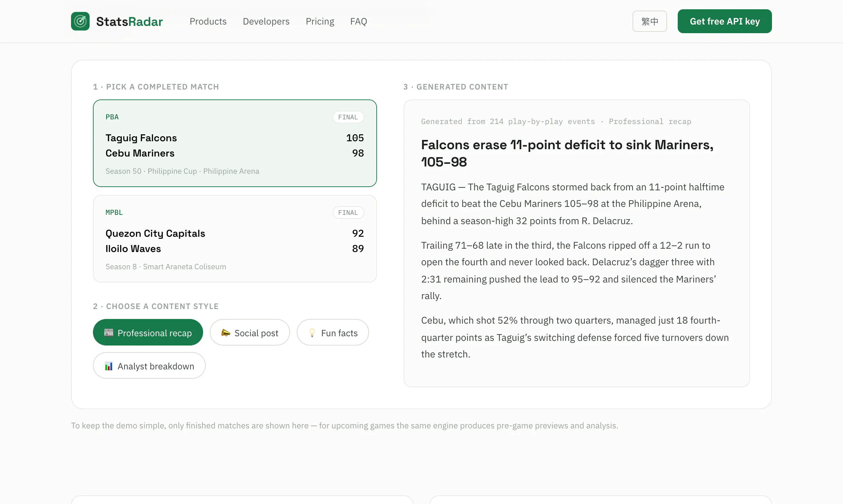
Task: Click the lightbulb icon on Fun facts
Action: coord(312,333)
